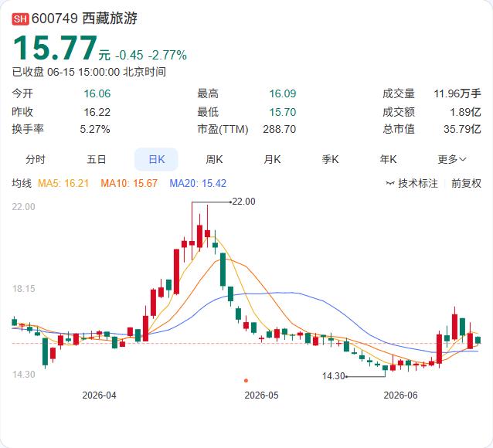Click the 昨收 value 16.22
This screenshot has height=448, width=493.
click(97, 112)
